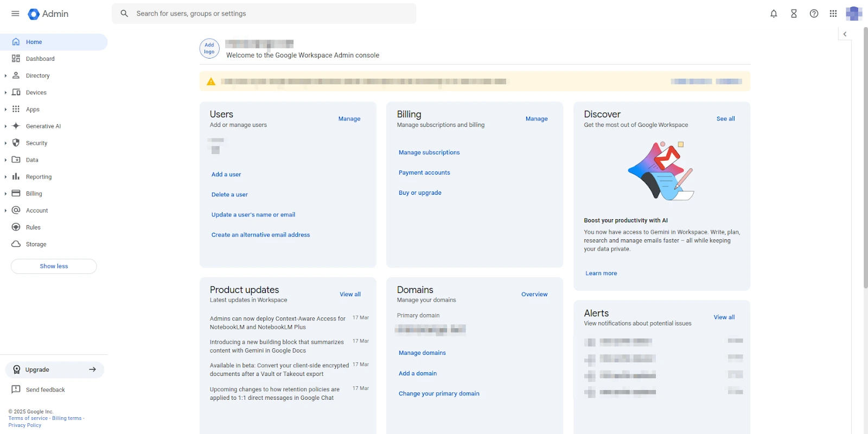Viewport: 868px width, 434px height.
Task: Focus the search users or settings field
Action: [x=264, y=14]
